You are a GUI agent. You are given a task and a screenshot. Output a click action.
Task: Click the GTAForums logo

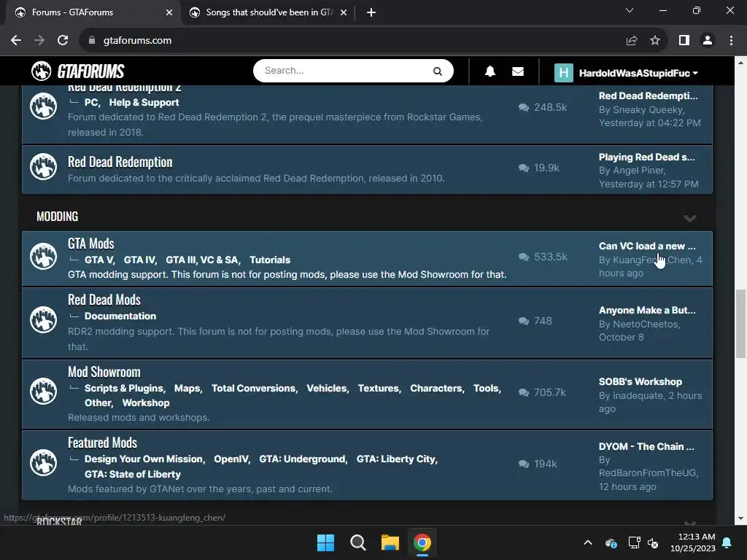click(x=77, y=71)
